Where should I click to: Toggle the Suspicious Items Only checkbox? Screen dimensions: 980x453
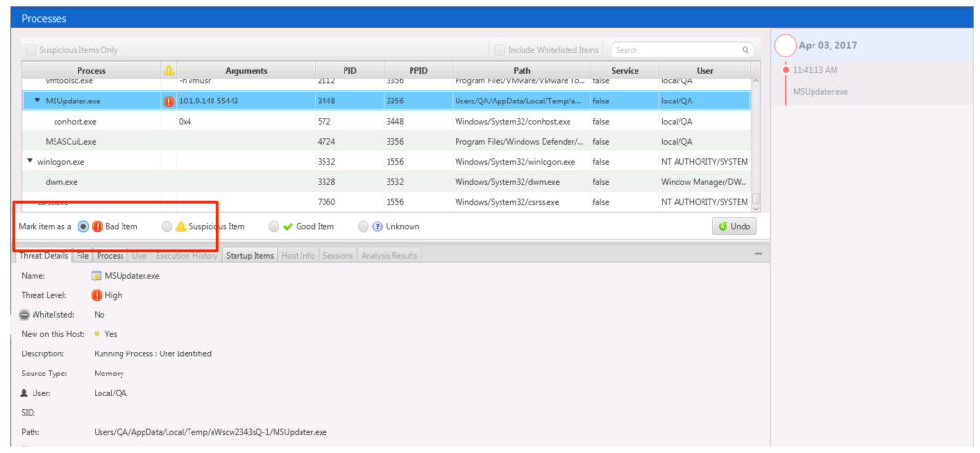(x=31, y=50)
